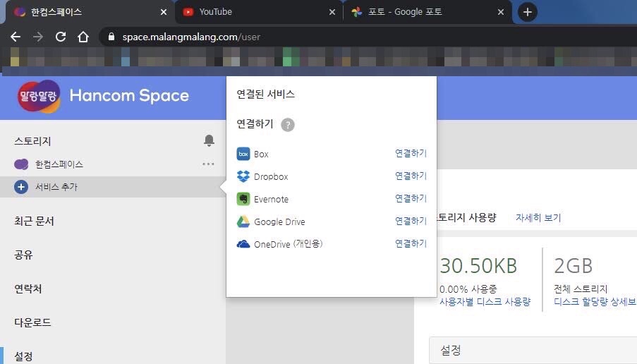Connect Google Drive via its 연결하기 link
Image resolution: width=637 pixels, height=364 pixels.
coord(411,221)
